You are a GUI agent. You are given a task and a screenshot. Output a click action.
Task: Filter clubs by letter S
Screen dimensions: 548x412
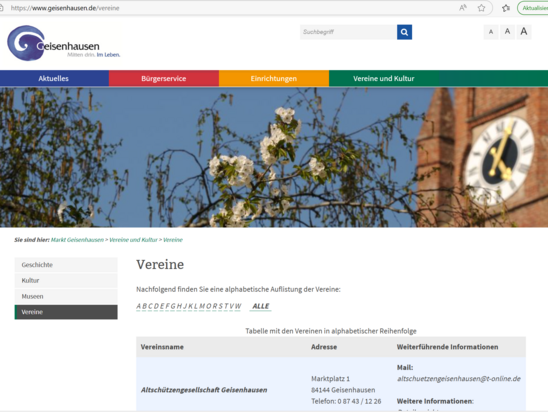(220, 306)
